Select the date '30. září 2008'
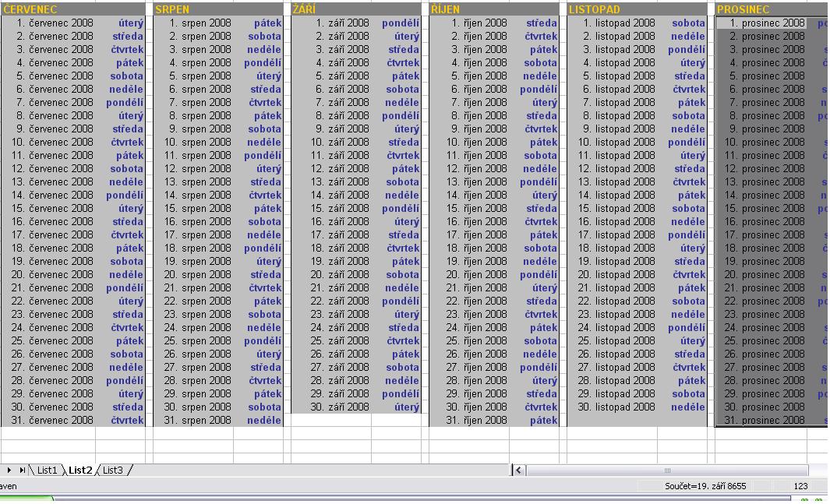 click(x=331, y=407)
